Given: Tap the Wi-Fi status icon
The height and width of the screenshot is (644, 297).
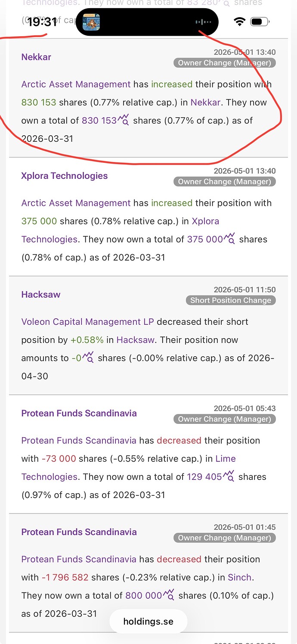Looking at the screenshot, I should (x=239, y=22).
